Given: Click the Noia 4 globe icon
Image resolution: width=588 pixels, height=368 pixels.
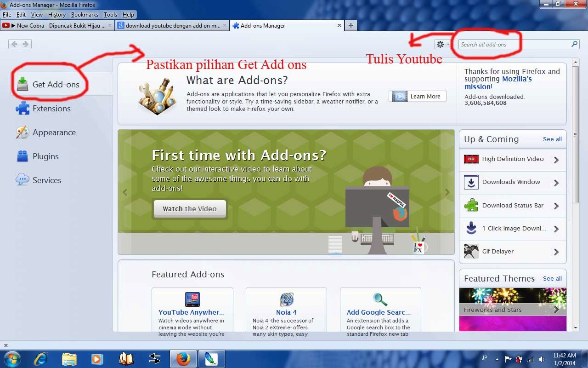Looking at the screenshot, I should pyautogui.click(x=286, y=299).
